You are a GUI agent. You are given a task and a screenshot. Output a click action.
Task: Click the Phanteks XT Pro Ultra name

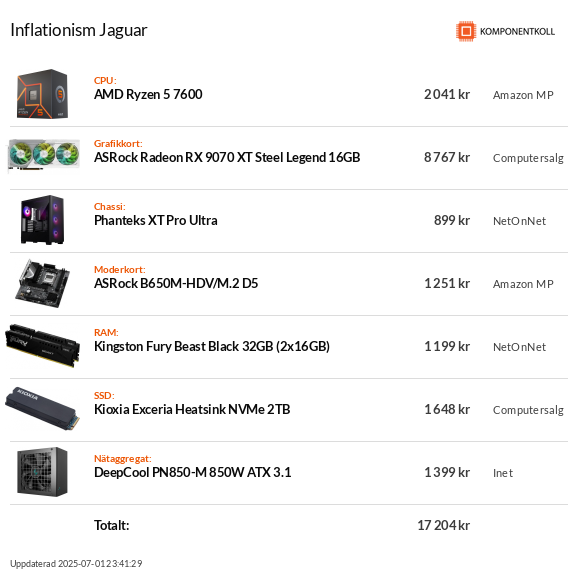coord(156,220)
